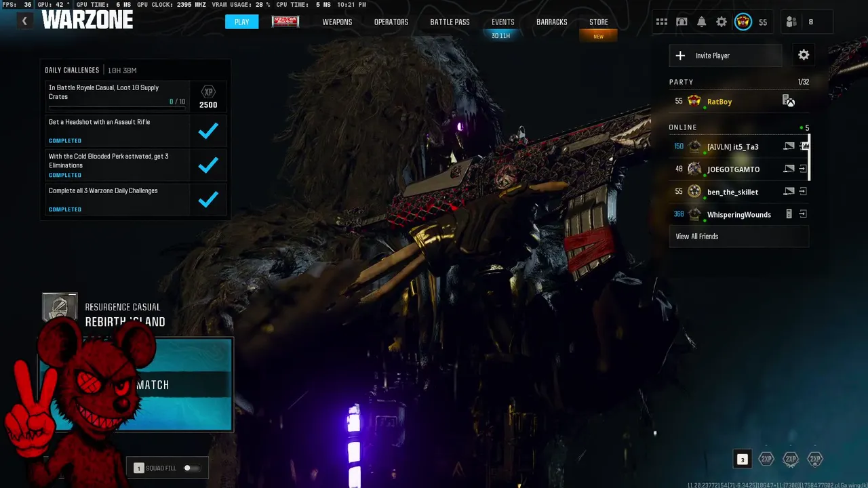Open the Store tab
Screen dimensions: 868x488
(x=598, y=22)
